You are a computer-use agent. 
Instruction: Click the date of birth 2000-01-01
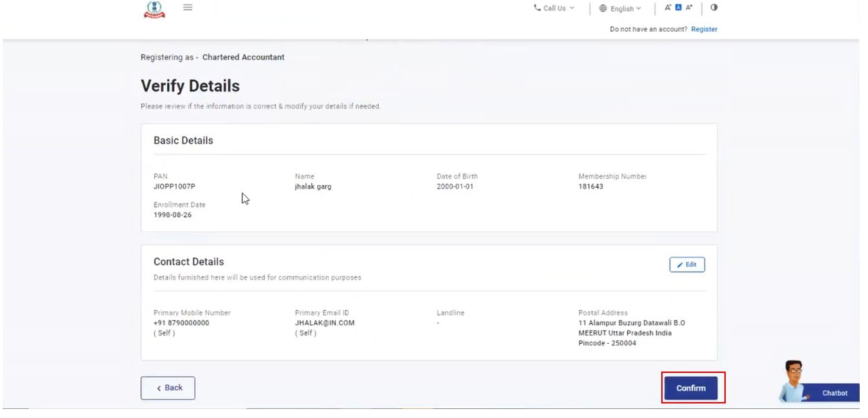point(455,186)
